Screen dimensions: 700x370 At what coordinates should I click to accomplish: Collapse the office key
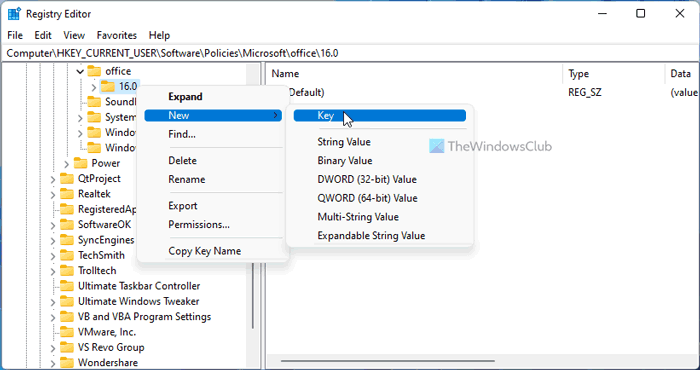tap(80, 71)
